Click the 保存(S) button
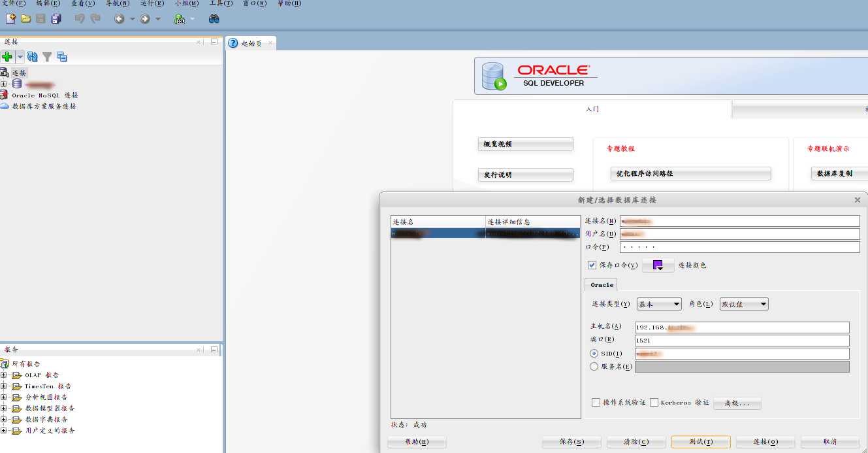Screen dimensions: 868x453 571,442
